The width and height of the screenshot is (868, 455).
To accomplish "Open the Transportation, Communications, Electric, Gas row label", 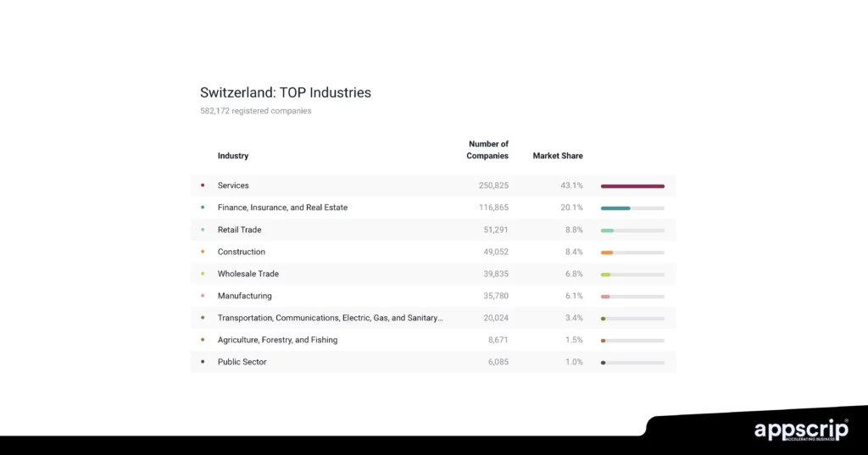I will (330, 318).
